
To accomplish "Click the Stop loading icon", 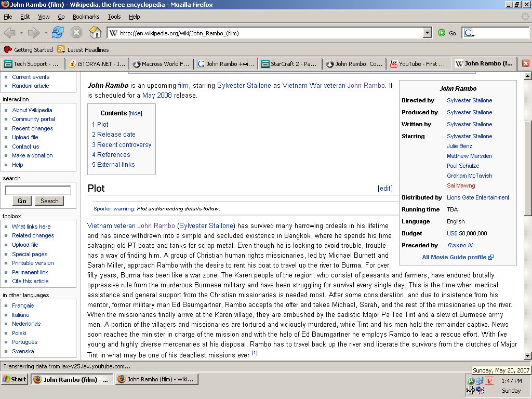I will coord(76,33).
